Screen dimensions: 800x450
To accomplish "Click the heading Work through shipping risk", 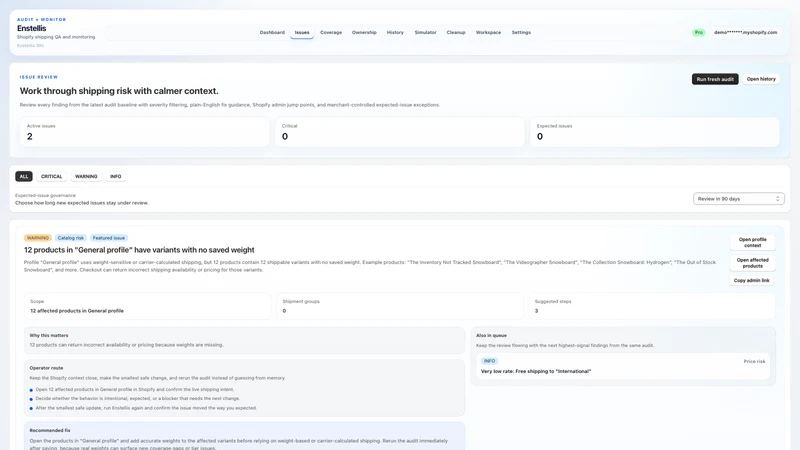I will 119,91.
